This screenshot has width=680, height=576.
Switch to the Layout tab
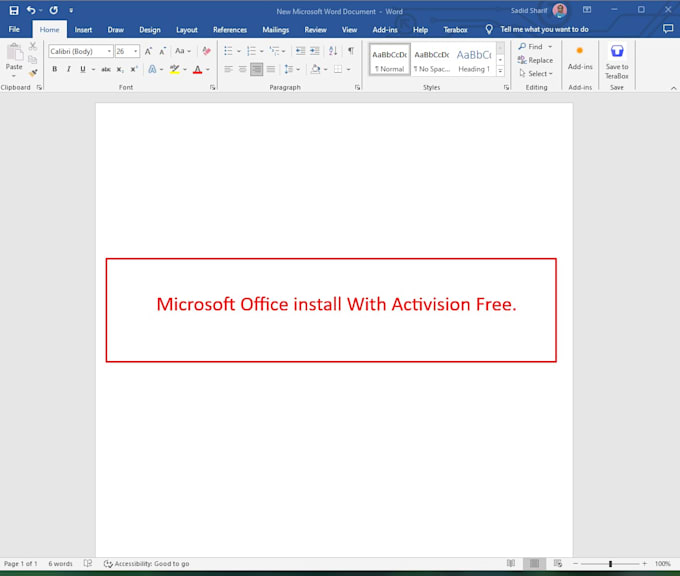coord(187,29)
